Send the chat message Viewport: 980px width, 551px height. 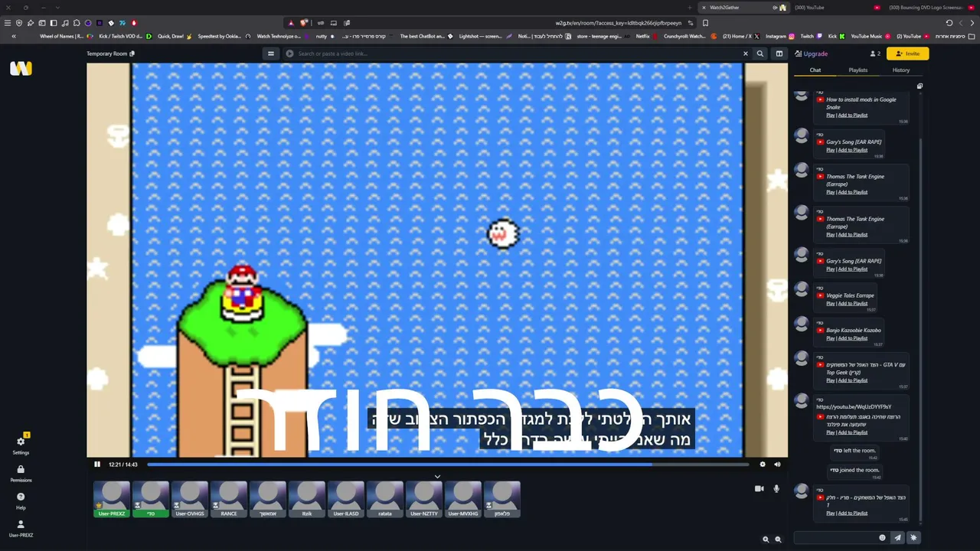[x=898, y=538]
